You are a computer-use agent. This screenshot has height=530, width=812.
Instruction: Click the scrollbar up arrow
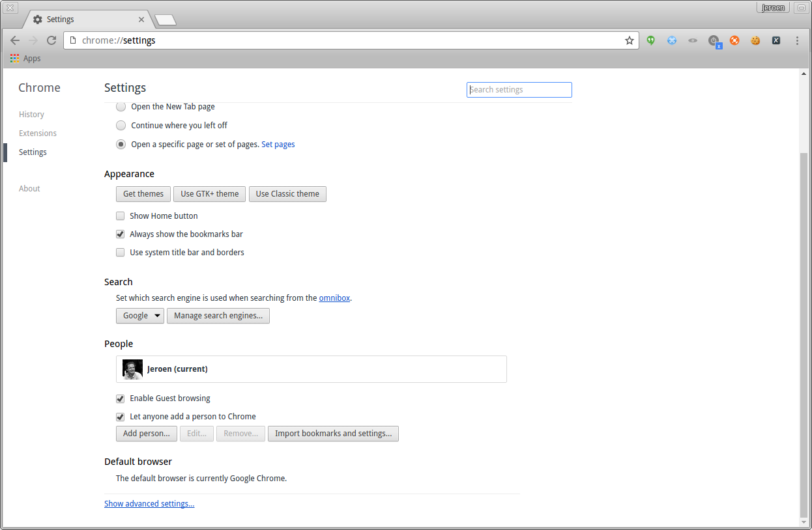coord(804,74)
